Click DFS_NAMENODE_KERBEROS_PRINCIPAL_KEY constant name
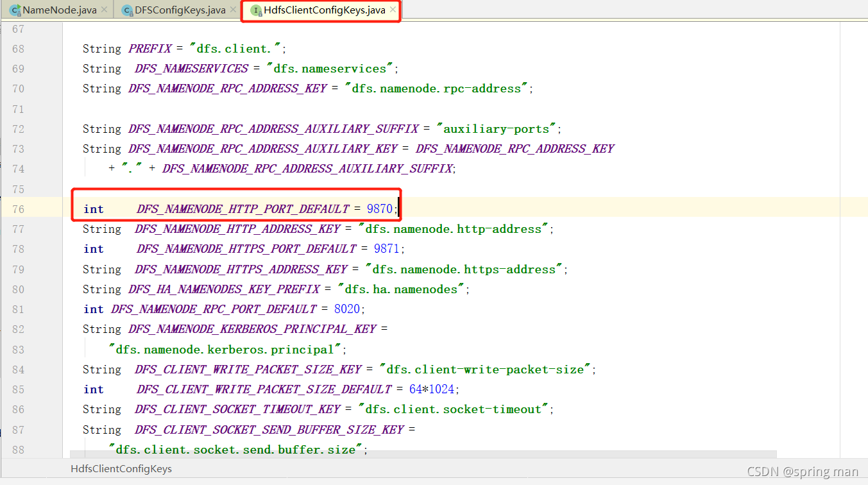The width and height of the screenshot is (868, 485). (252, 329)
